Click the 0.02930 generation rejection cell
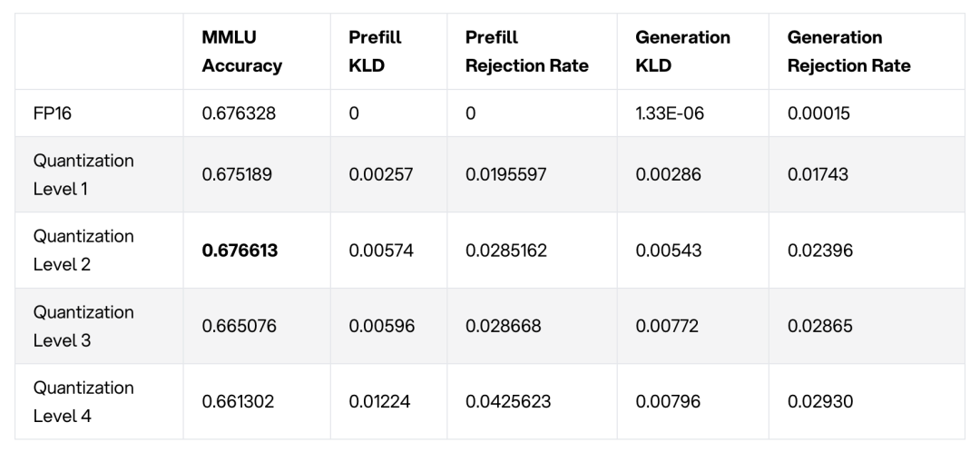The height and width of the screenshot is (452, 980). [819, 401]
